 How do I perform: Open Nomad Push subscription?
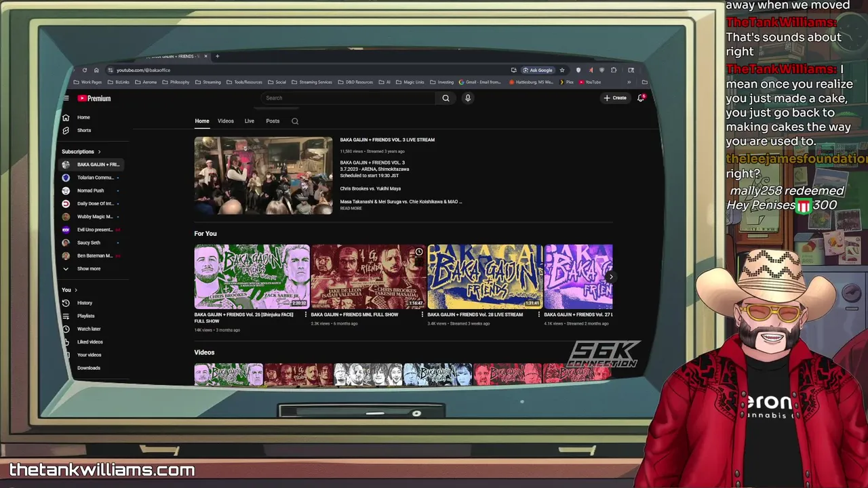click(x=92, y=190)
